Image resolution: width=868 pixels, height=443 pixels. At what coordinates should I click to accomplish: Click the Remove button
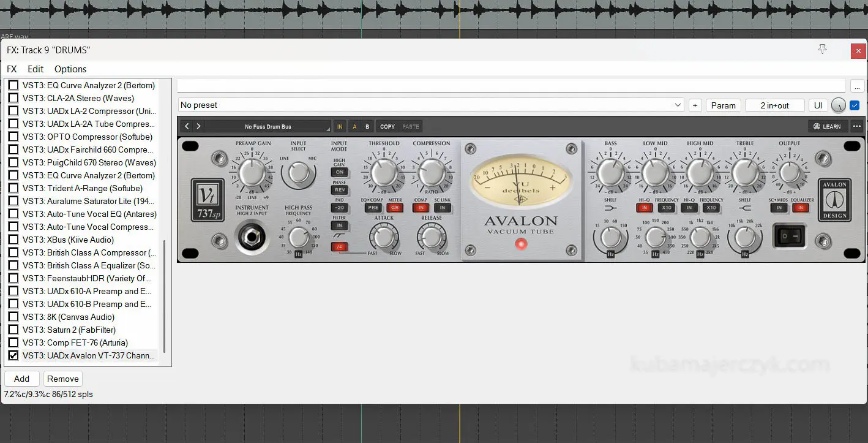click(63, 379)
